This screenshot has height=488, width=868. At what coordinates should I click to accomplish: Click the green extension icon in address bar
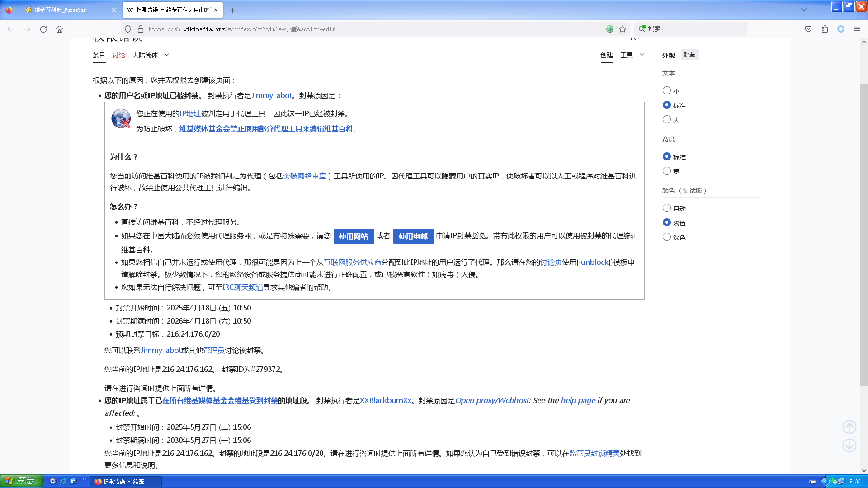coord(610,29)
